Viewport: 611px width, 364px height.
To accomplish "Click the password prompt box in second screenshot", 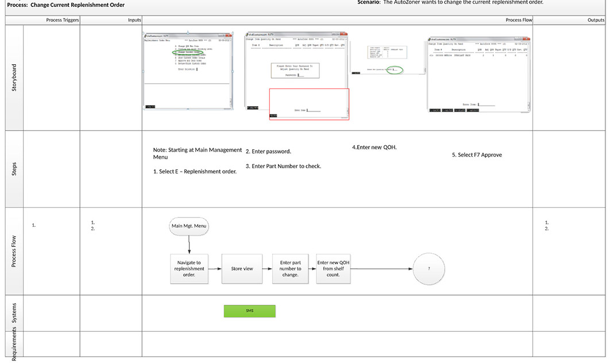I will [295, 71].
